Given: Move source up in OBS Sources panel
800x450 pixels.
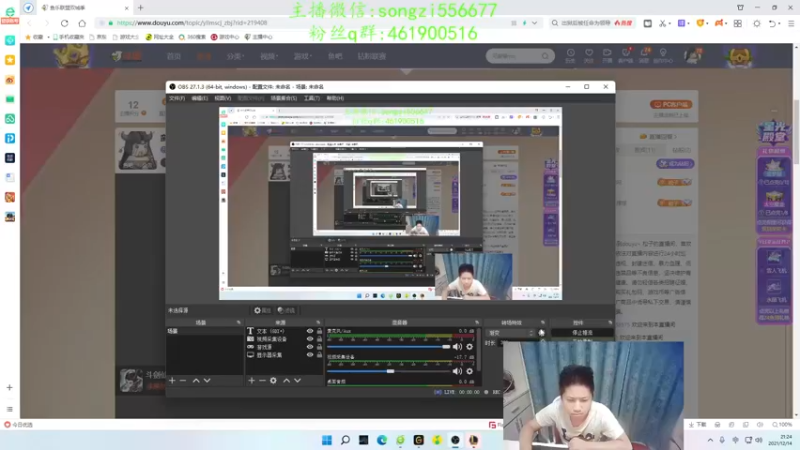Looking at the screenshot, I should (x=286, y=381).
